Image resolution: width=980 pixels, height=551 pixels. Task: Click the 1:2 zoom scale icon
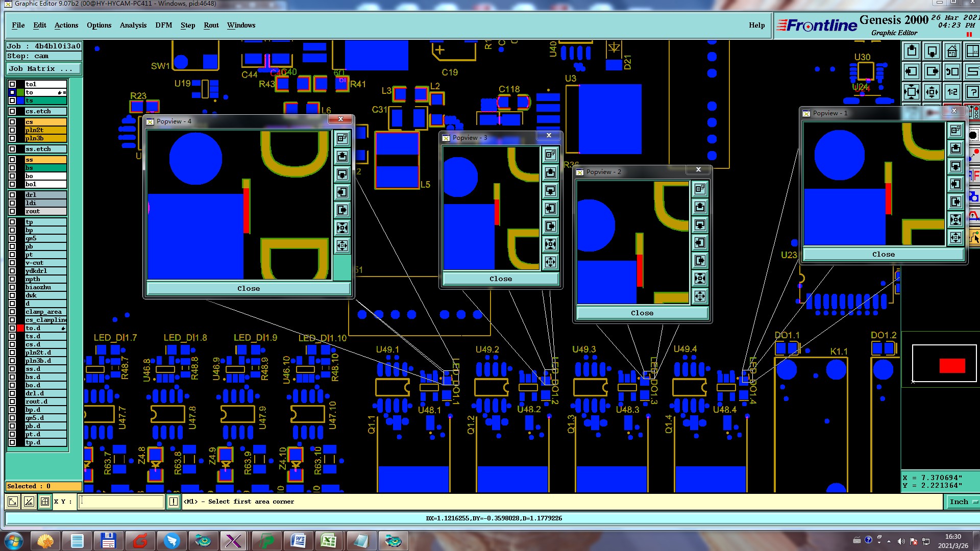(952, 92)
